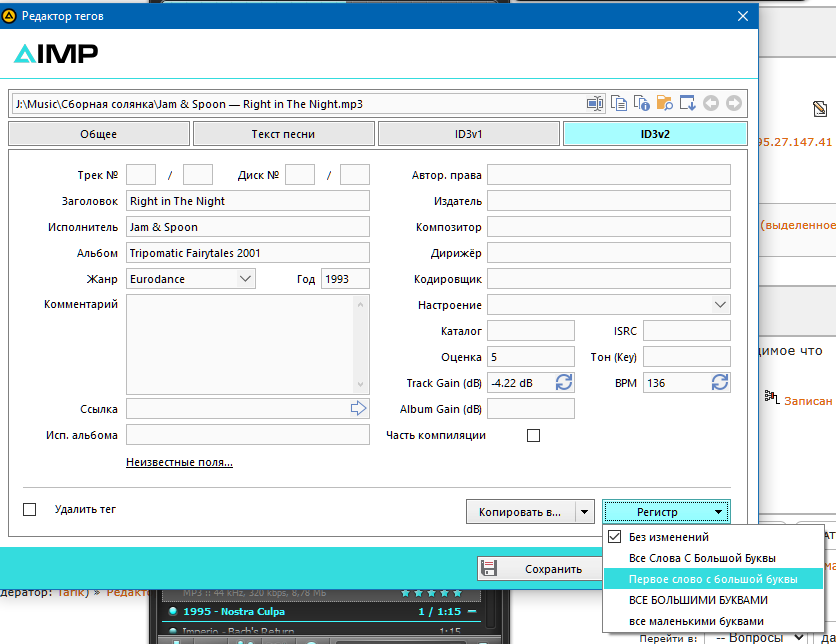Click the rename file icon in path bar
Screen dimensions: 836x644
(594, 103)
